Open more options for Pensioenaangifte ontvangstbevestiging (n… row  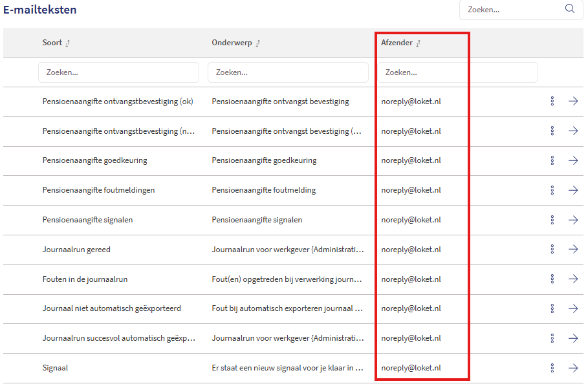pos(552,131)
